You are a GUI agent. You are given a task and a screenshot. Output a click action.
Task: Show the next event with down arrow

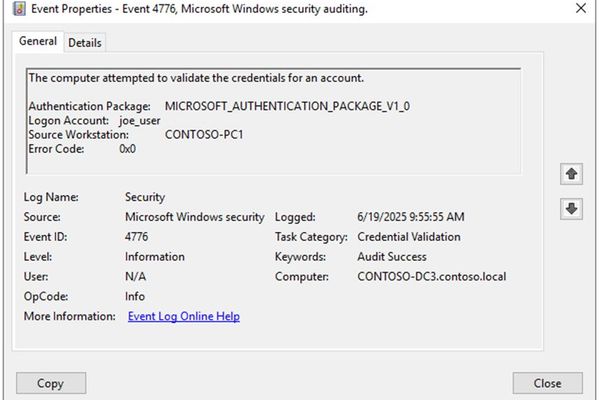coord(571,209)
